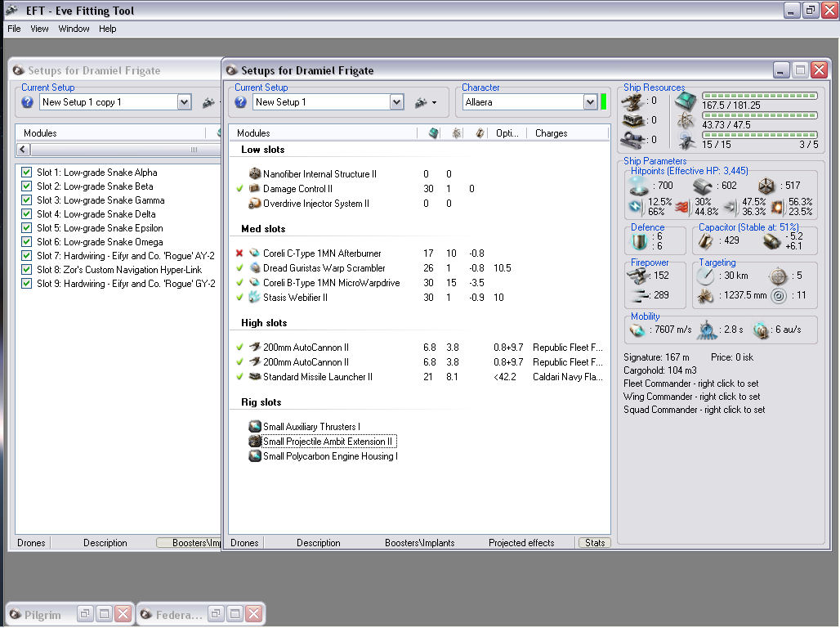This screenshot has height=628, width=840.
Task: Click the Stats button
Action: pos(594,543)
